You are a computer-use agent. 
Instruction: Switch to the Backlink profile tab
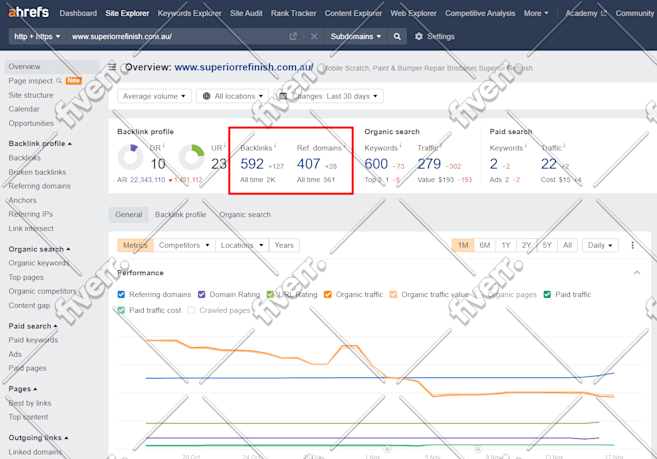(x=181, y=215)
